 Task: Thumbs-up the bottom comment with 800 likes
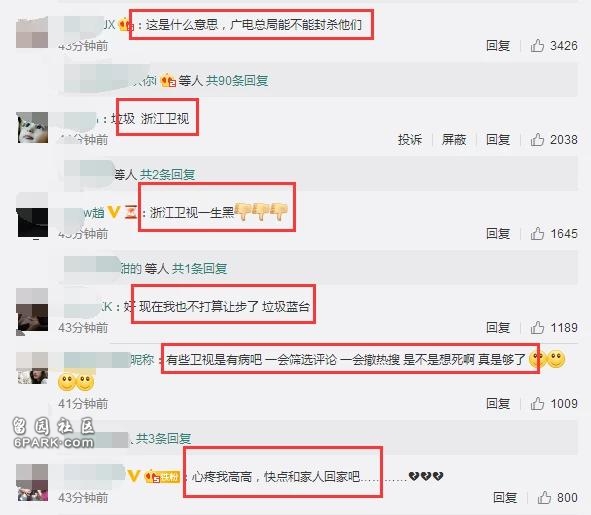544,498
